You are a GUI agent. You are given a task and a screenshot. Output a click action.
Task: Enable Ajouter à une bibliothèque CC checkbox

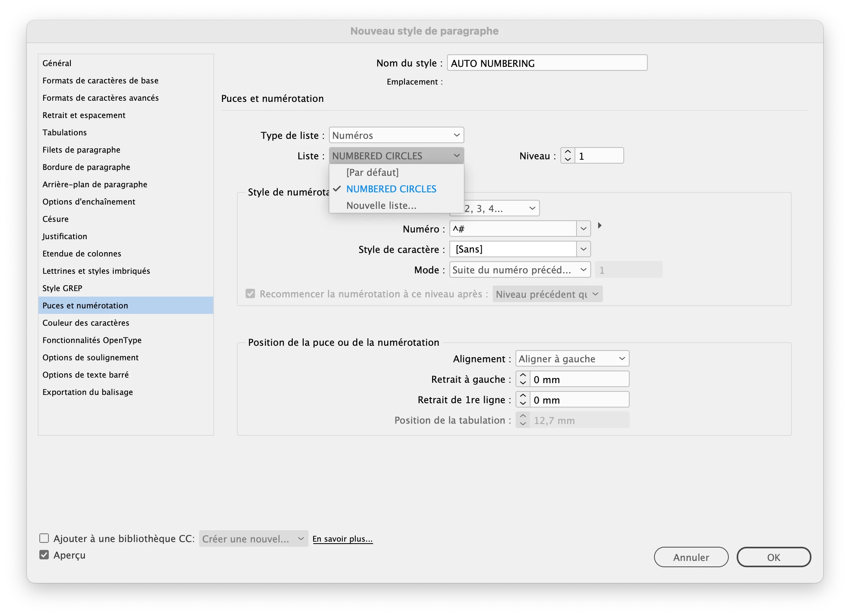[44, 538]
